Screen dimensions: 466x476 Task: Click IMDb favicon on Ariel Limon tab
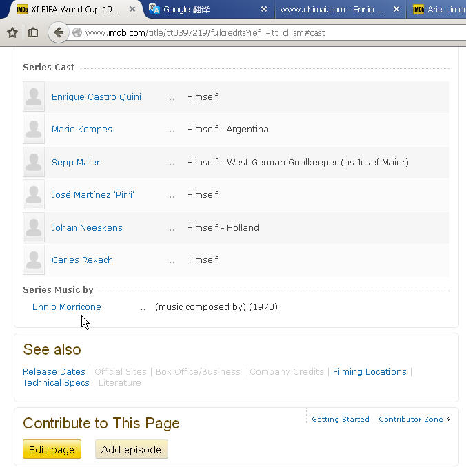[418, 10]
